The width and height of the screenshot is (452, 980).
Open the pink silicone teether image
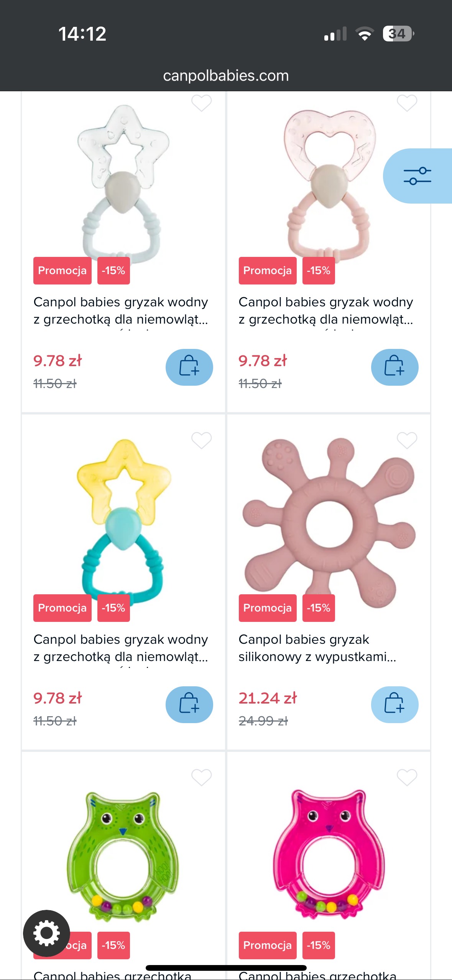click(329, 521)
